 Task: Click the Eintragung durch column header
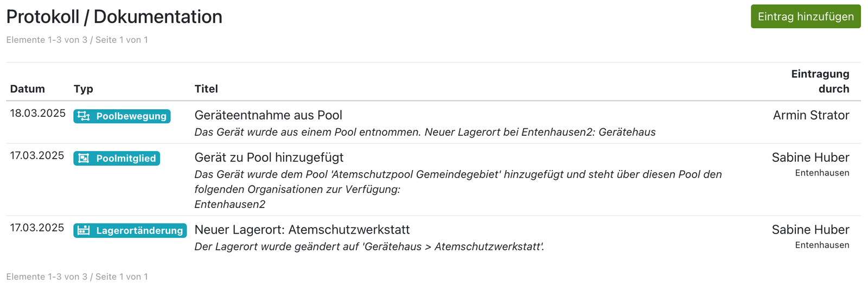(820, 81)
